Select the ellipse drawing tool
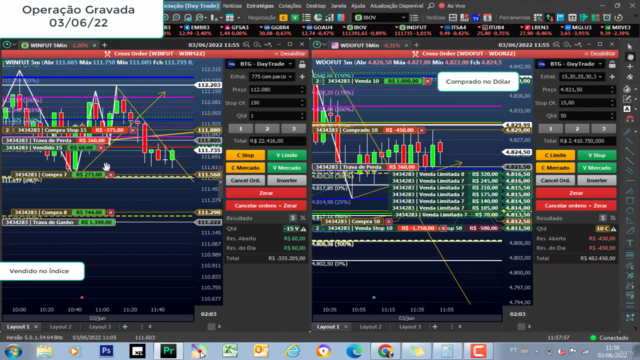Image resolution: width=640 pixels, height=360 pixels. [x=630, y=211]
